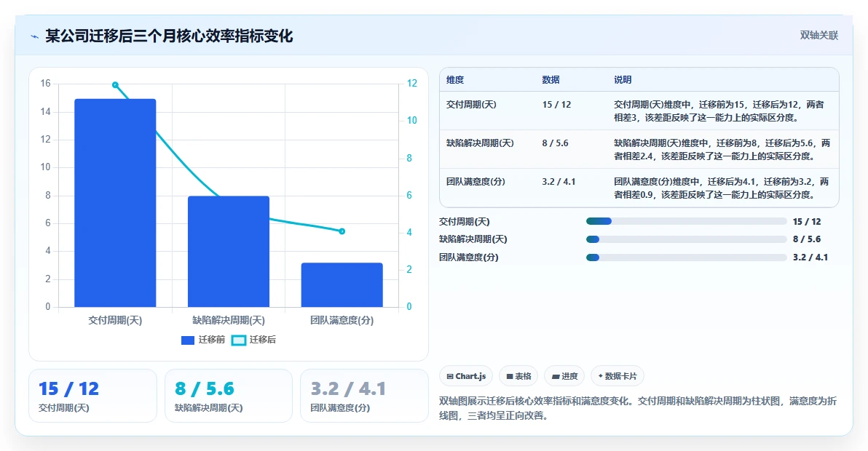The height and width of the screenshot is (451, 868).
Task: Click the 进度 tag chip
Action: [x=564, y=376]
